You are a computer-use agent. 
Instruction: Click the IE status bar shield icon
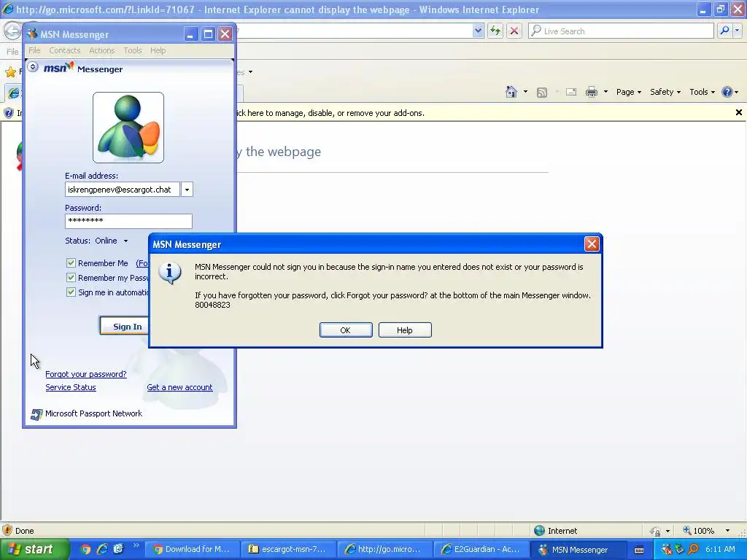pyautogui.click(x=7, y=531)
